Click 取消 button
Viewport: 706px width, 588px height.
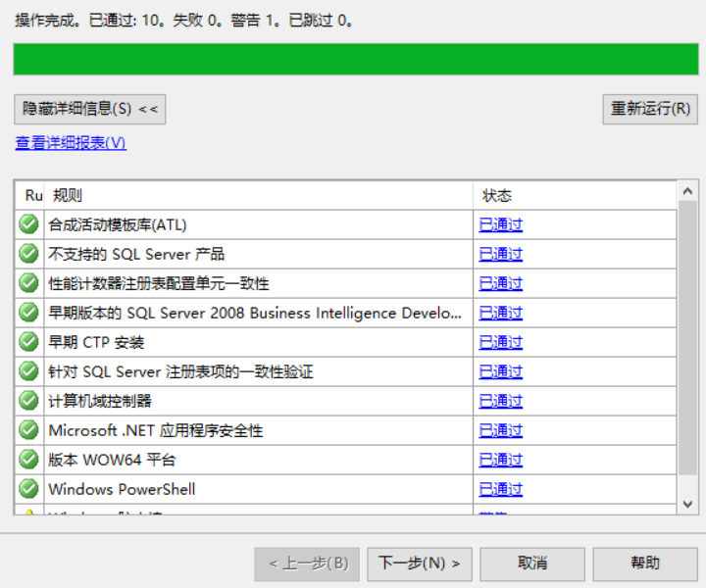[532, 563]
